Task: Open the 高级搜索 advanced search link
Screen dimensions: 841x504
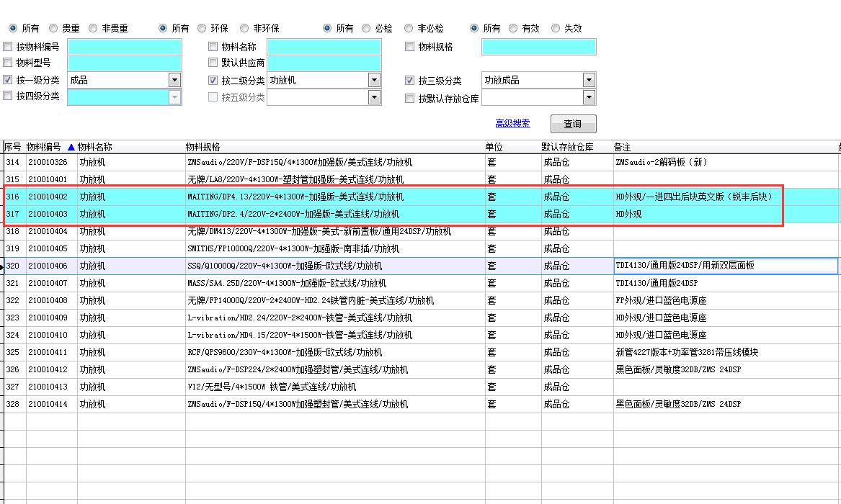Action: [x=512, y=123]
